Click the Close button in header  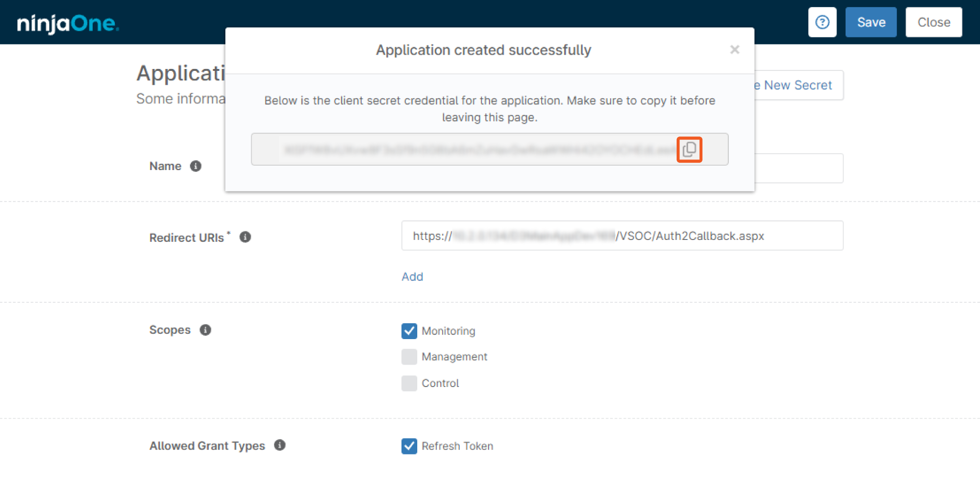pyautogui.click(x=933, y=22)
